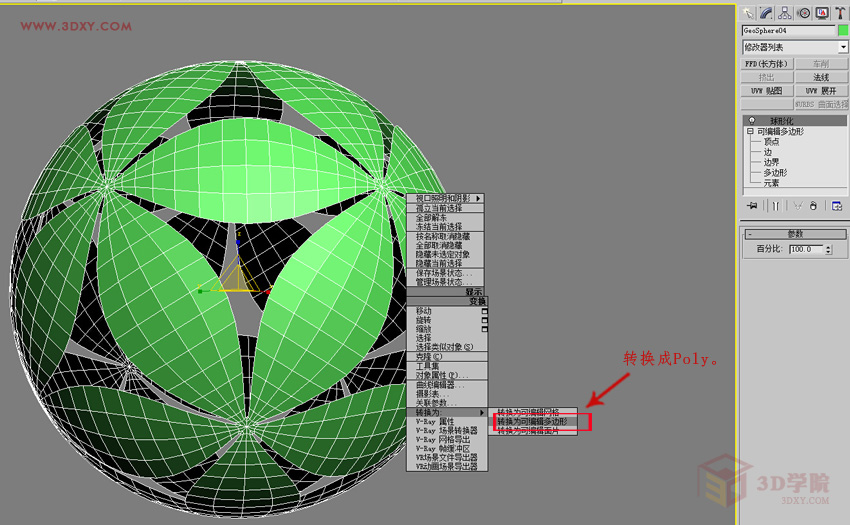
Task: Select 按名称取消隐藏 menu entry
Action: (445, 236)
